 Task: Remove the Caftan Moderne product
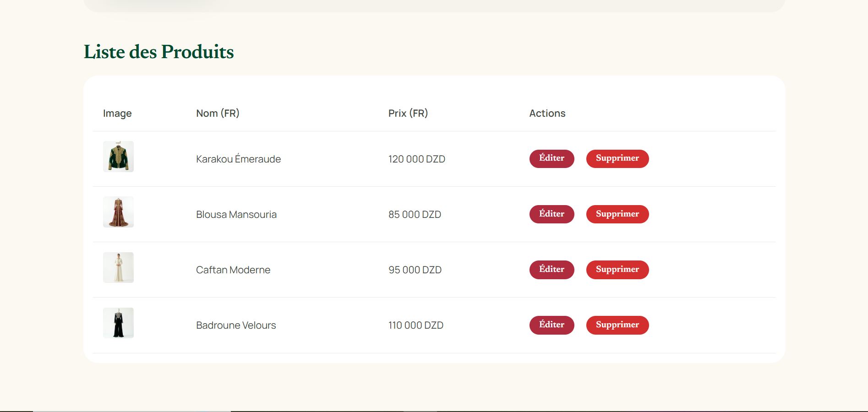[617, 270]
